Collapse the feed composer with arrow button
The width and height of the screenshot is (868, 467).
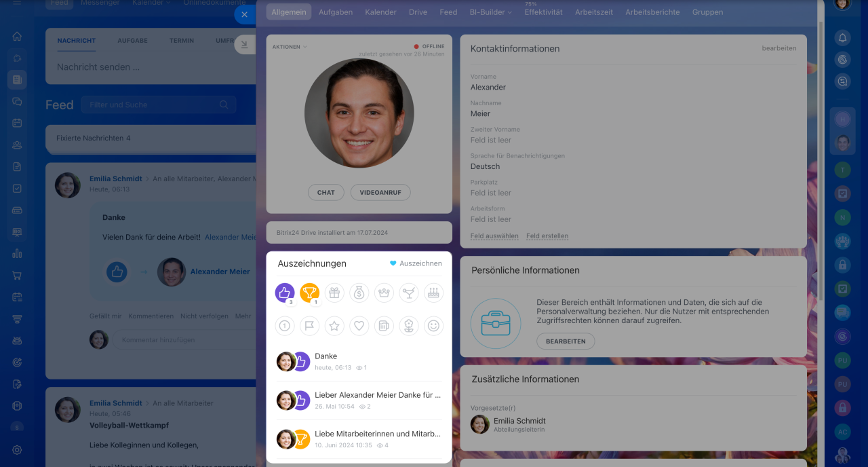244,45
